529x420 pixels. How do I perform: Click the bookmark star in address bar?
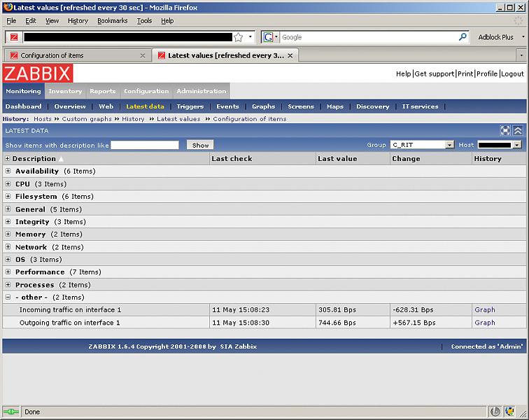point(238,37)
